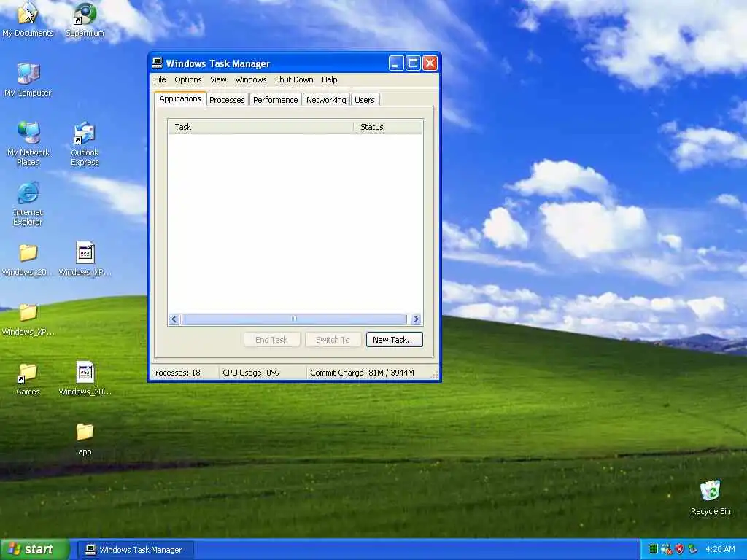Close the Windows Task Manager window
The width and height of the screenshot is (747, 560).
(x=430, y=63)
